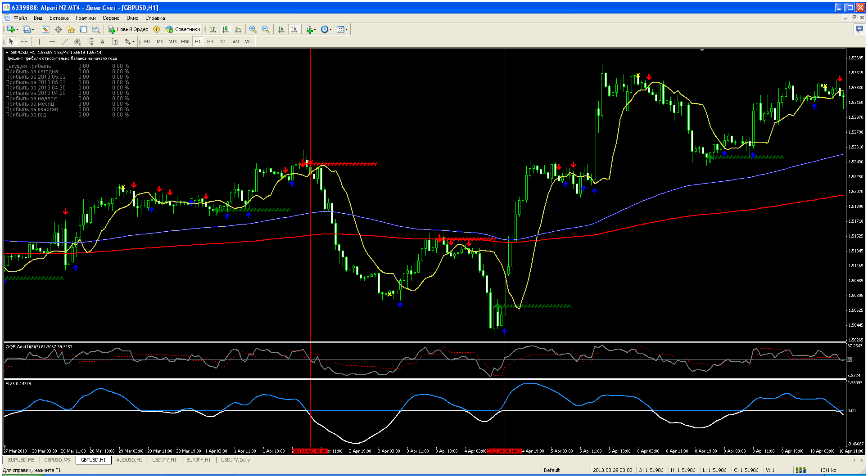The width and height of the screenshot is (868, 476).
Task: Restore the inner chart window button
Action: click(854, 18)
